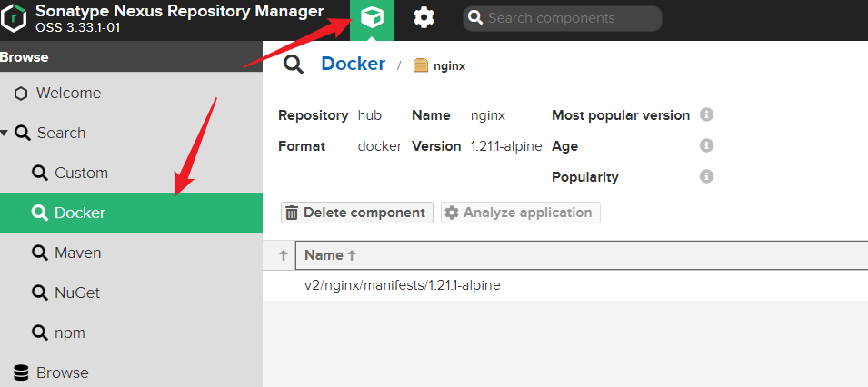Image resolution: width=868 pixels, height=387 pixels.
Task: Click the nginx package box icon
Action: point(421,66)
